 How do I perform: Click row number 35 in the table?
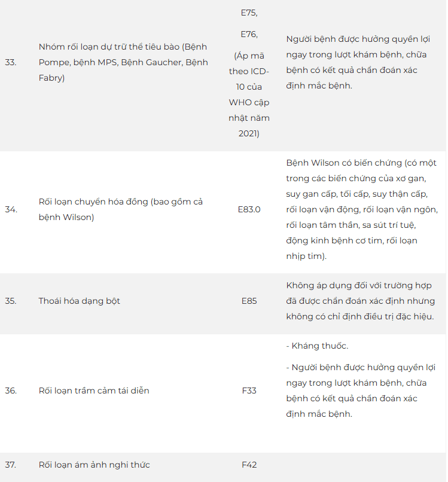pos(11,301)
